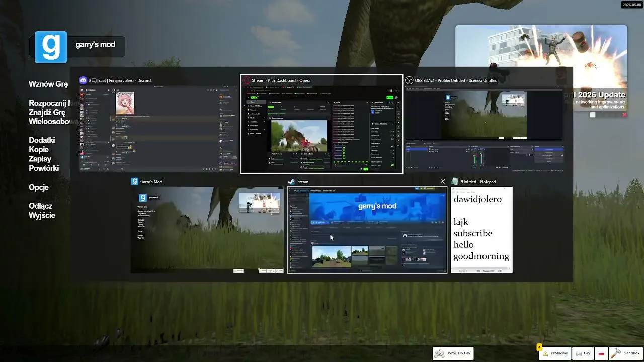Viewport: 644px width, 362px height.
Task: Click the Wróć Do Gry button
Action: coord(453,353)
